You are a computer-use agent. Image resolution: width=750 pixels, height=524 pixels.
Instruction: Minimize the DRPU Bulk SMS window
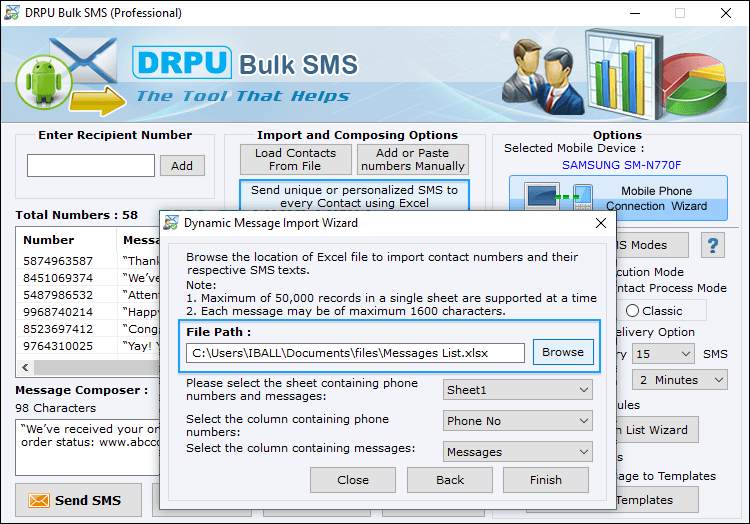coord(635,13)
